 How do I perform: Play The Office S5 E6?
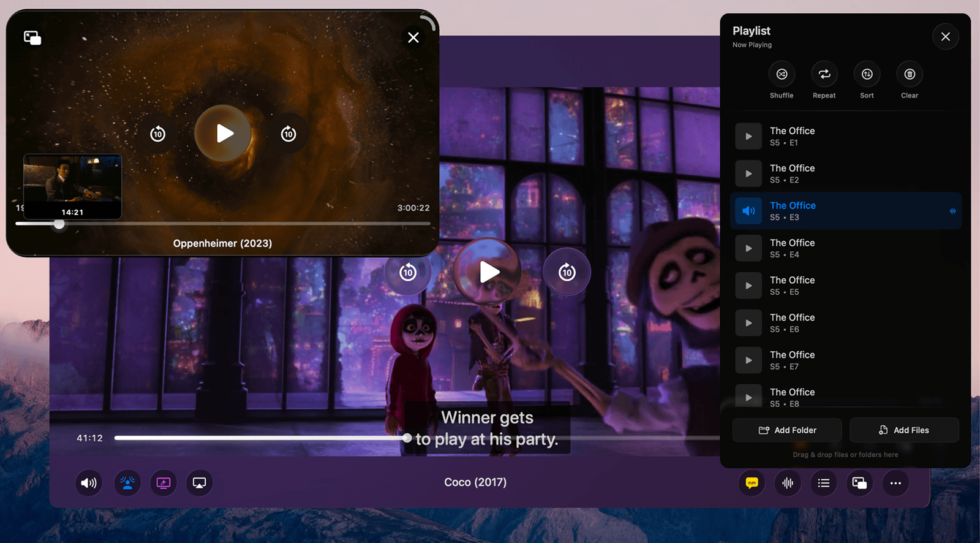tap(748, 323)
